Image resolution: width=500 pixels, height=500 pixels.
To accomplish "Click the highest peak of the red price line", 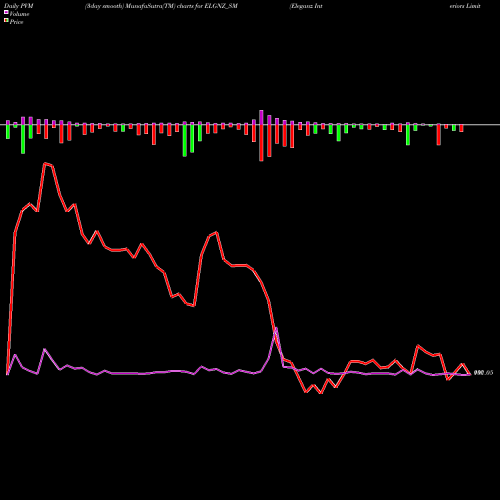I will point(45,163).
